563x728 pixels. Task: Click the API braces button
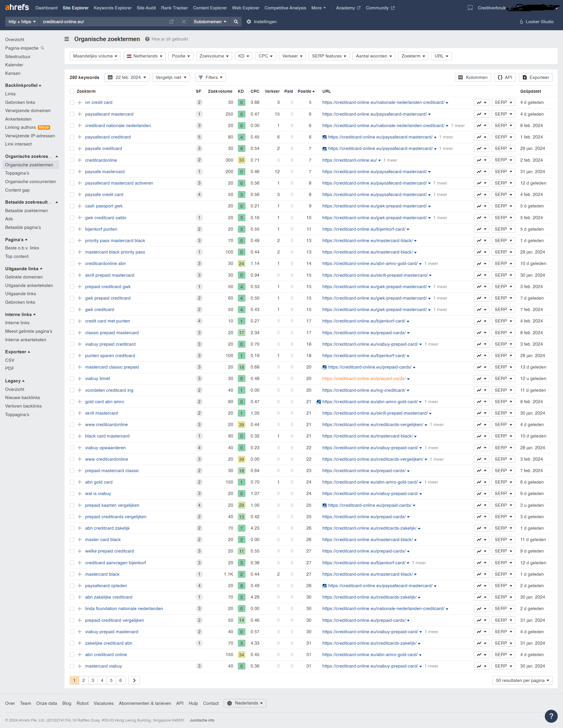pyautogui.click(x=505, y=77)
